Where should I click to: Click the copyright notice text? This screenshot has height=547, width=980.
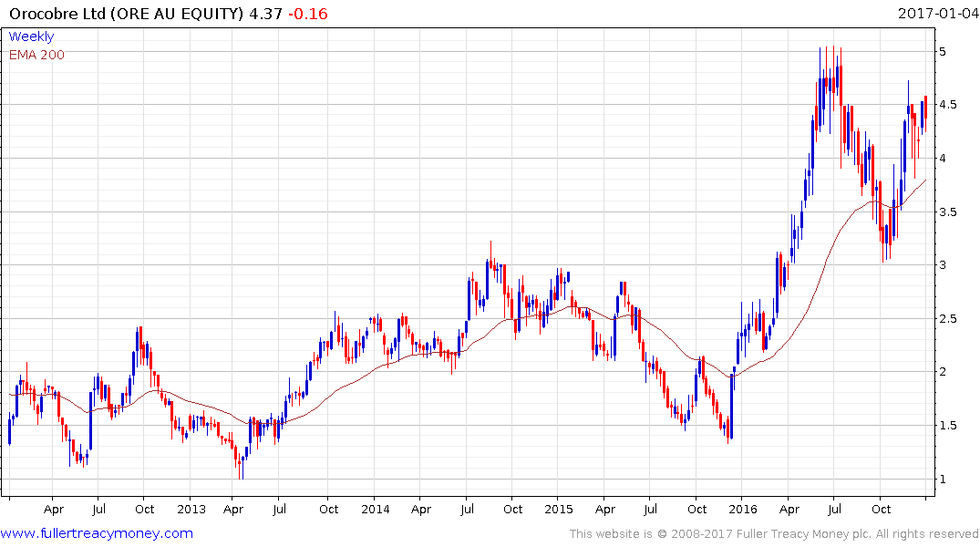point(774,534)
